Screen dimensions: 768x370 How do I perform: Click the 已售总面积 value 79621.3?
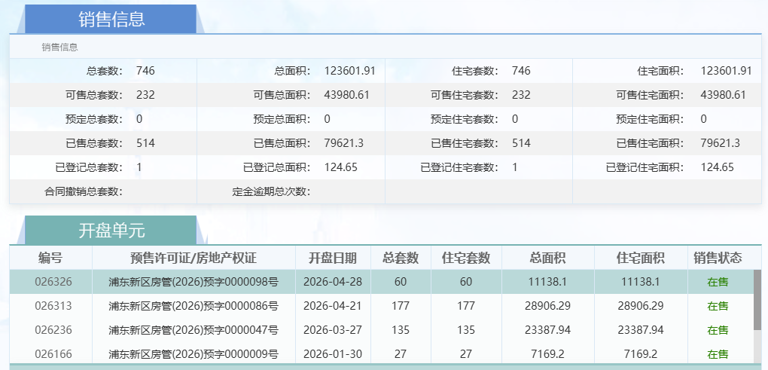tap(344, 143)
